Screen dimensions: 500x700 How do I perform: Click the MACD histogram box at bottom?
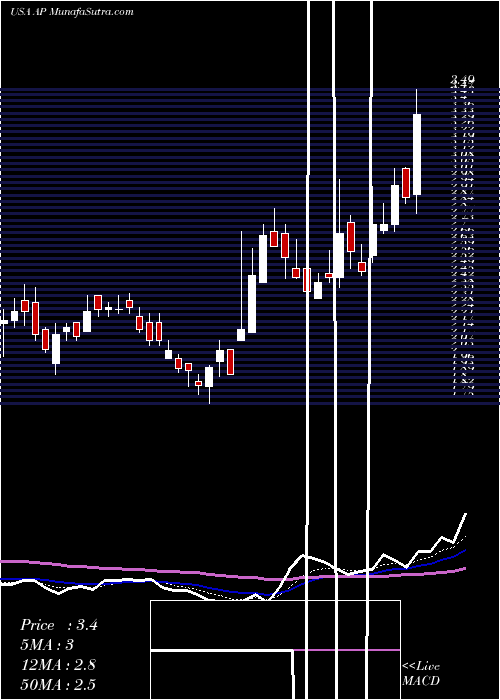click(275, 650)
